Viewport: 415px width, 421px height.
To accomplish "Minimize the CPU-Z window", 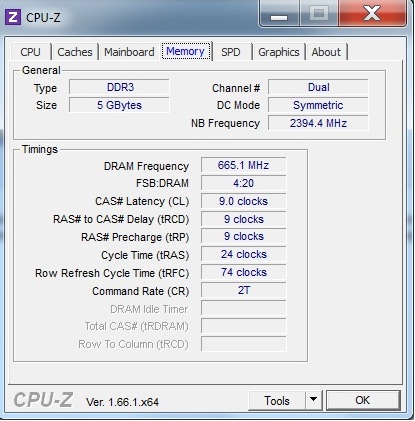I will 279,14.
